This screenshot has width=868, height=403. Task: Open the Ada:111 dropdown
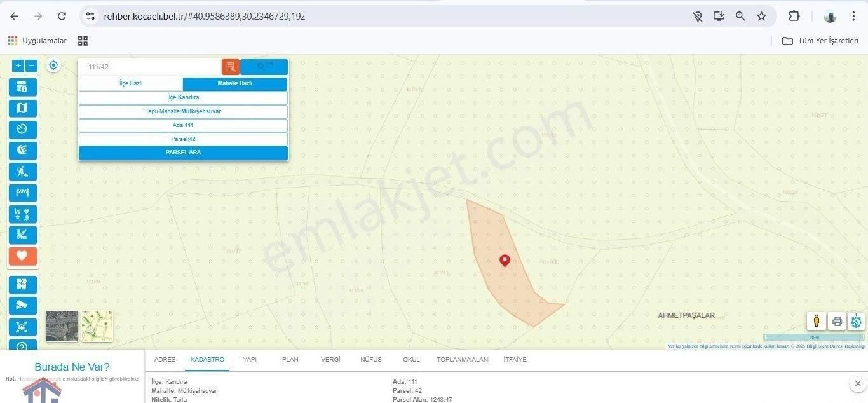coord(183,125)
